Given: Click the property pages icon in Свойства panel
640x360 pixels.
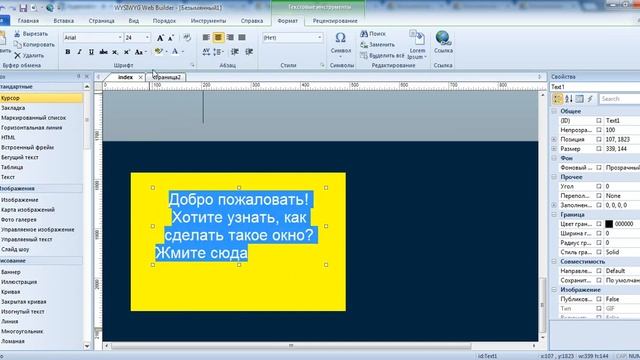Looking at the screenshot, I should (580, 99).
